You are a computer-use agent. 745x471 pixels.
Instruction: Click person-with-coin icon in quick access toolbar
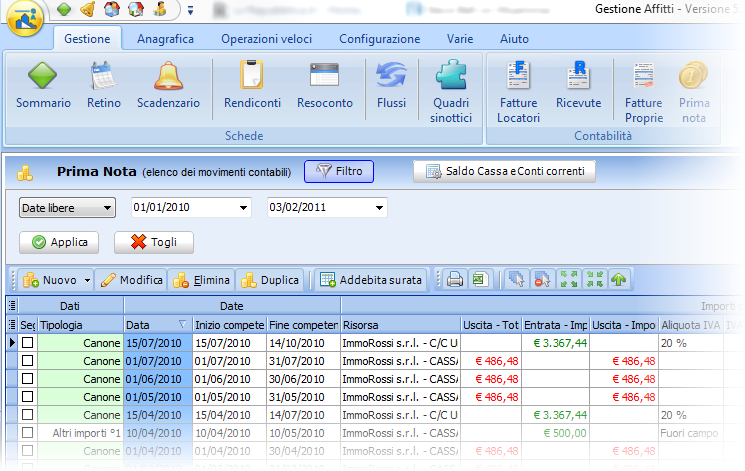click(x=160, y=9)
